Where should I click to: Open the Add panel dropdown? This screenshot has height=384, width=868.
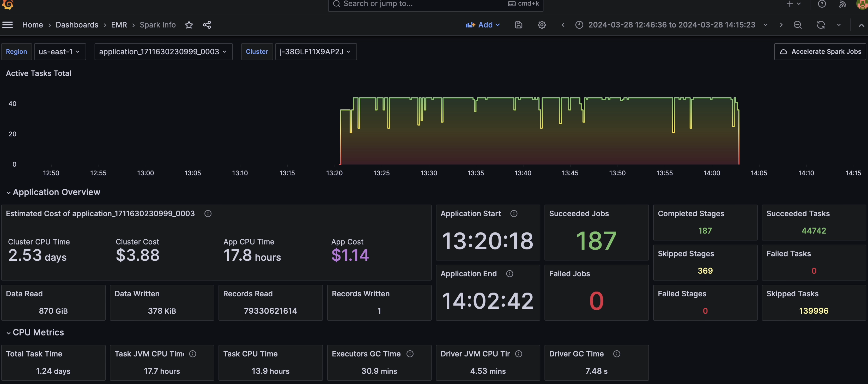[483, 25]
